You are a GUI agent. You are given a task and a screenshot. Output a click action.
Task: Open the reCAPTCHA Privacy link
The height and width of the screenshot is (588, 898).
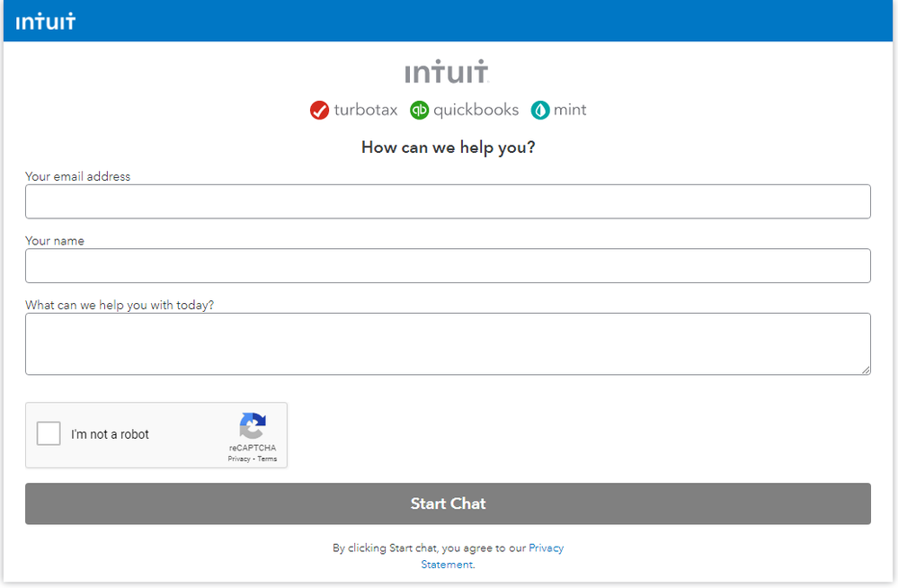tap(239, 459)
